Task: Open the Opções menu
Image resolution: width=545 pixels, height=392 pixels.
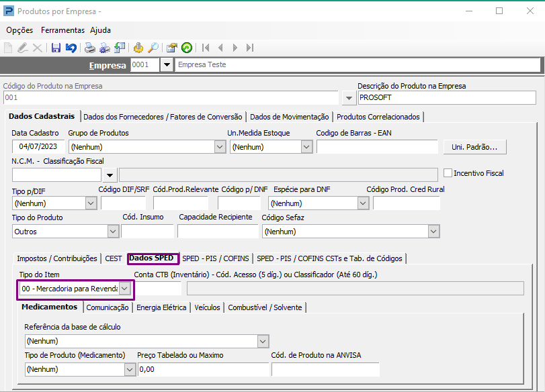Action: pos(19,30)
